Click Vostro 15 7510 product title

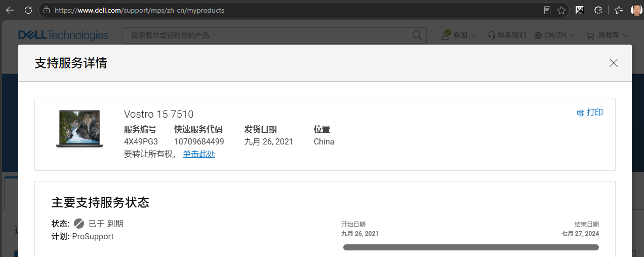click(159, 114)
